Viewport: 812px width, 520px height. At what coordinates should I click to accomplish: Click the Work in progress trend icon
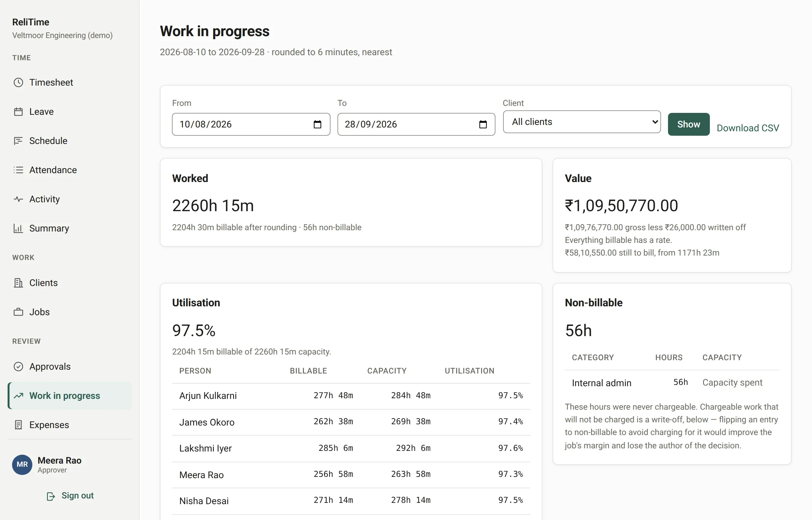[x=18, y=396]
